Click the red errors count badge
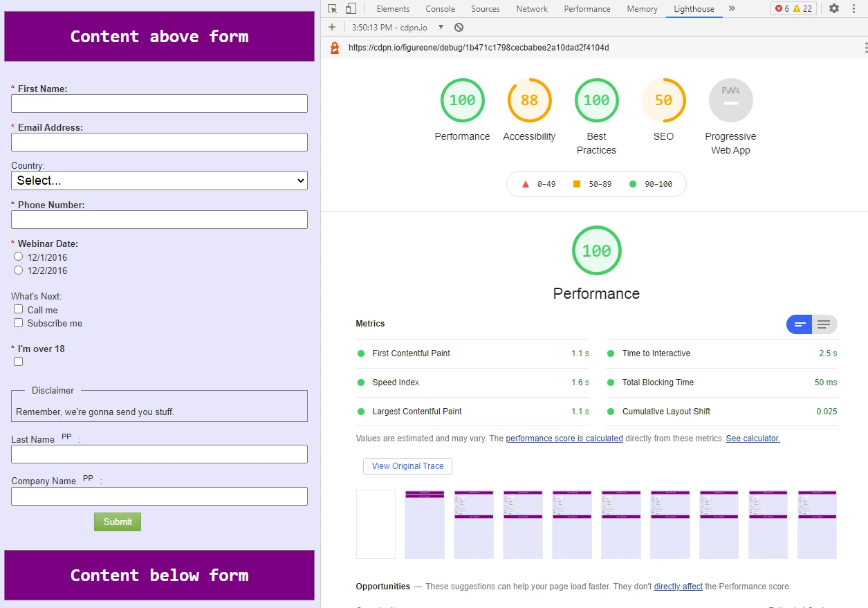The width and height of the screenshot is (868, 608). (x=782, y=8)
